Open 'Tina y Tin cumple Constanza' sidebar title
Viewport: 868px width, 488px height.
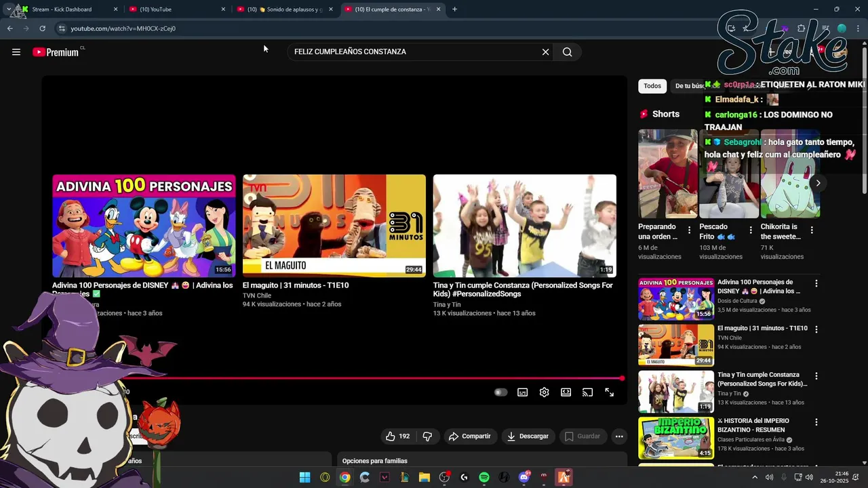762,379
